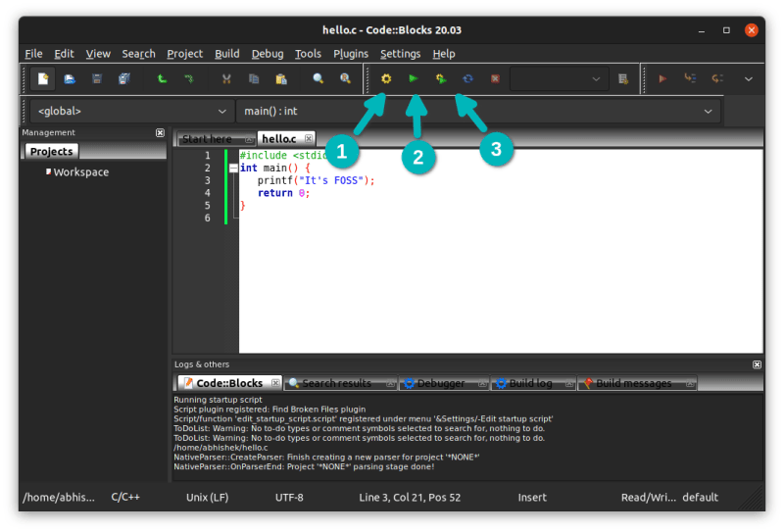Close the Management panel
This screenshot has width=784, height=532.
pyautogui.click(x=161, y=133)
